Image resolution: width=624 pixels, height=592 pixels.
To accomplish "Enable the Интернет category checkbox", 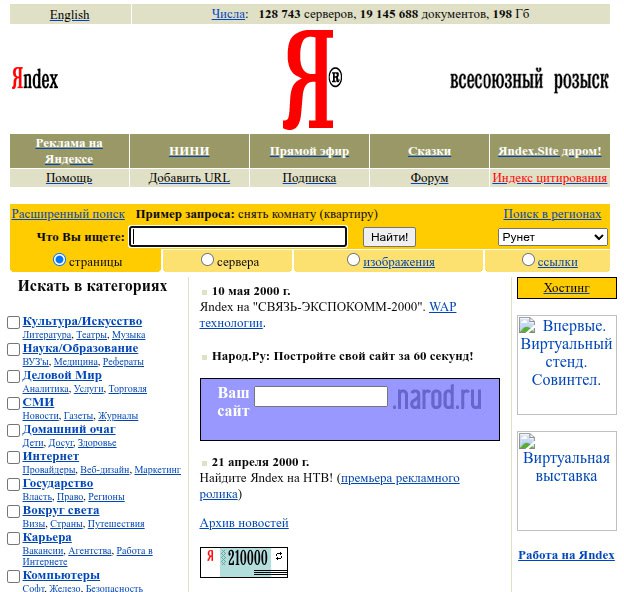I will (x=14, y=457).
